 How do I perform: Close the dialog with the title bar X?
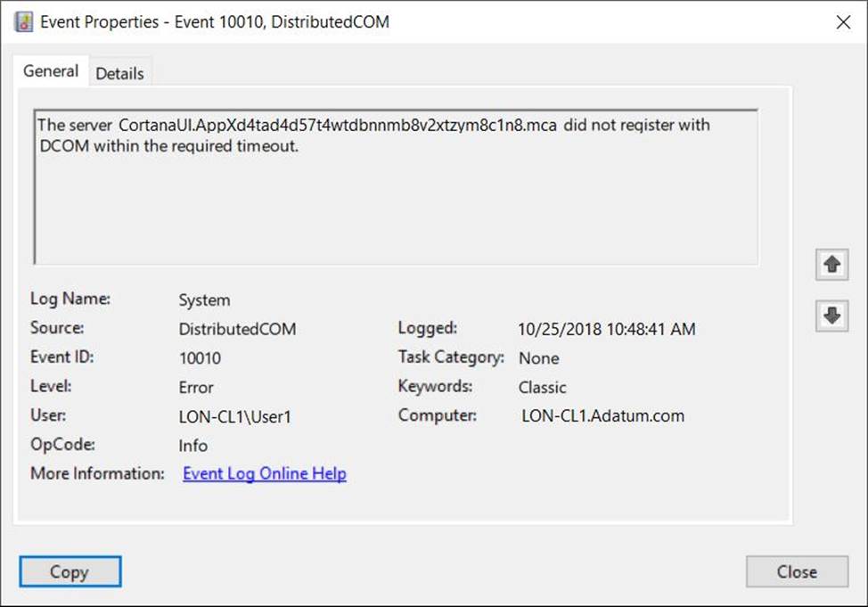click(842, 22)
